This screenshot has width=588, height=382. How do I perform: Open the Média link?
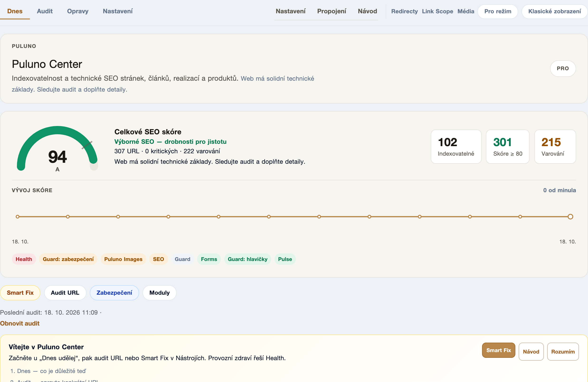[x=466, y=11]
